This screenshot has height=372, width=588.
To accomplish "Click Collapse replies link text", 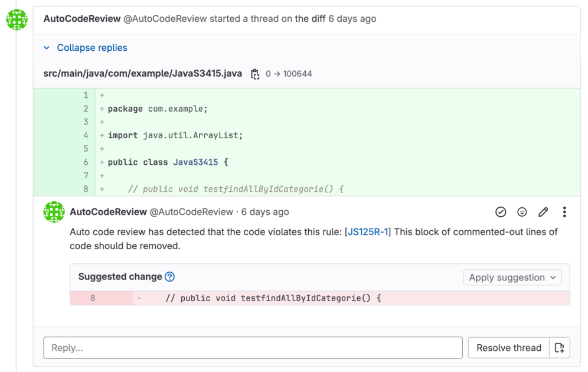I will click(x=92, y=48).
